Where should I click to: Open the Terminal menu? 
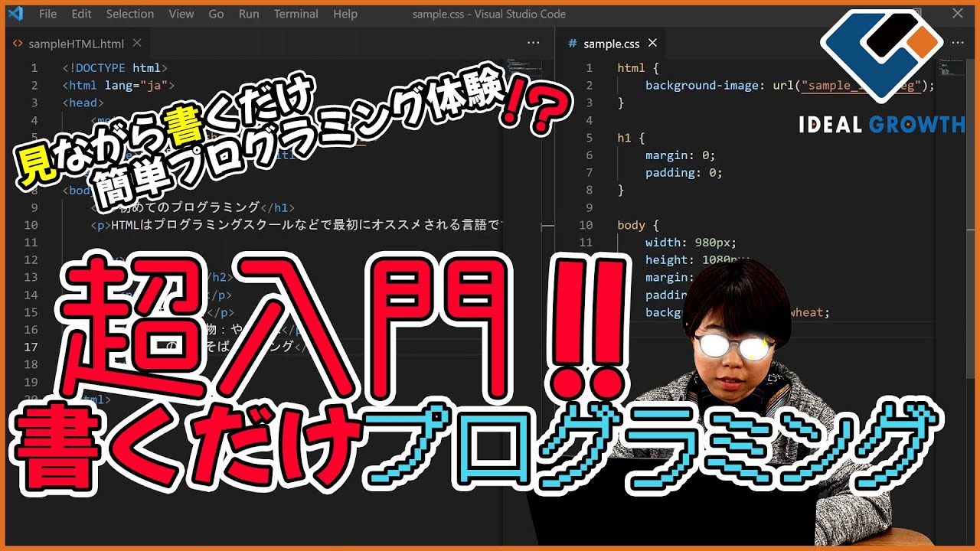pos(296,14)
